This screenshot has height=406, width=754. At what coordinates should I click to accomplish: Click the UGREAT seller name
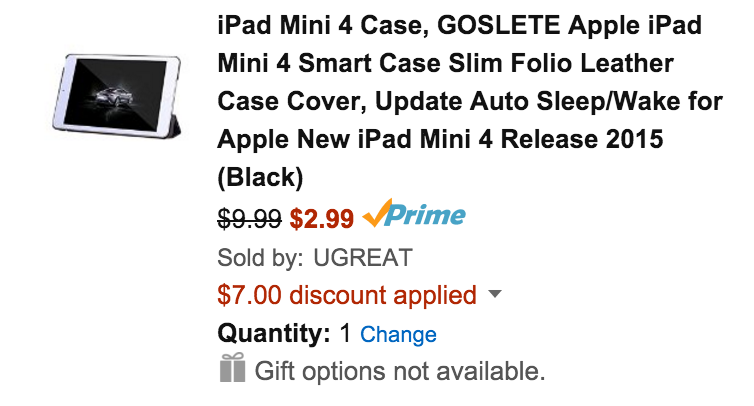pyautogui.click(x=363, y=257)
